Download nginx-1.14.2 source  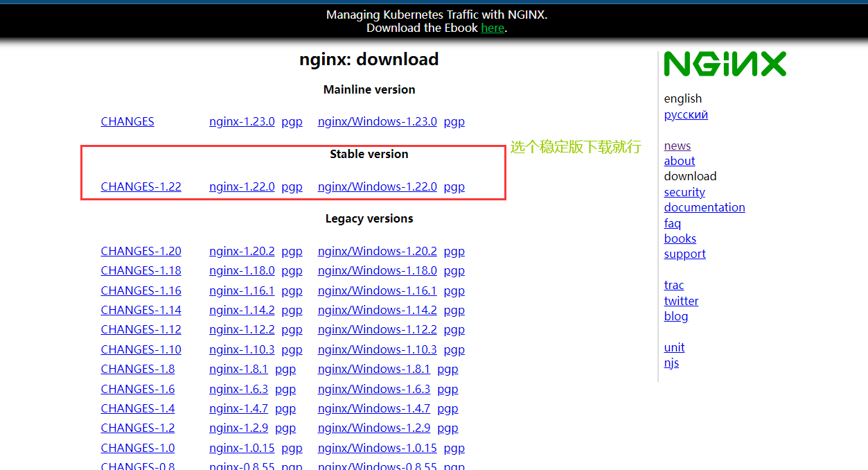click(242, 310)
